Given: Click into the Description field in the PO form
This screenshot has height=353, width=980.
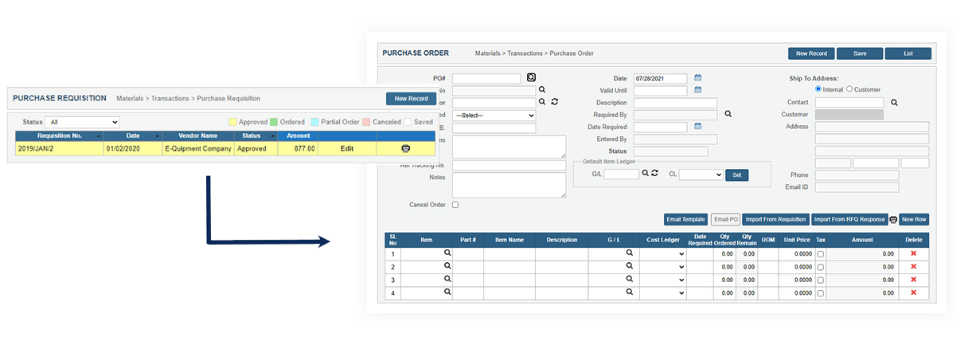Looking at the screenshot, I should coord(675,103).
